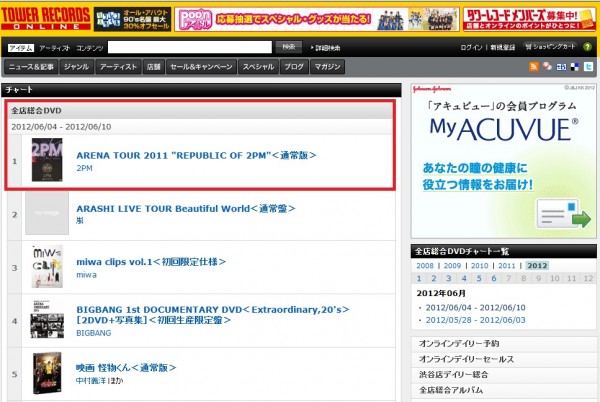Open the pop'n アイドル campaign banner
The image size is (600, 402).
pyautogui.click(x=317, y=19)
